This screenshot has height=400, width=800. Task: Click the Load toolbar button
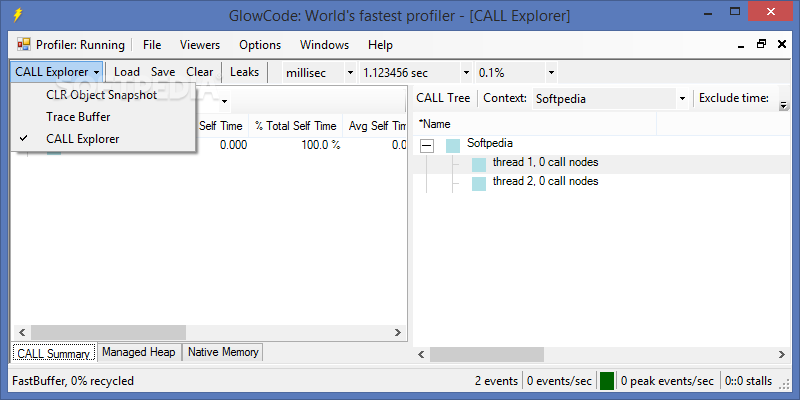[127, 72]
